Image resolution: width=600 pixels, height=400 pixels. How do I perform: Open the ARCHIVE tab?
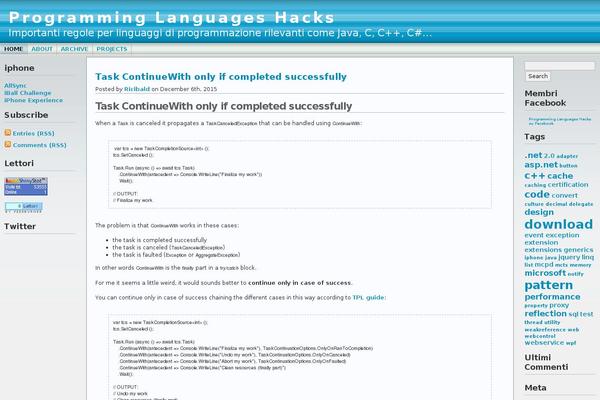(x=74, y=49)
